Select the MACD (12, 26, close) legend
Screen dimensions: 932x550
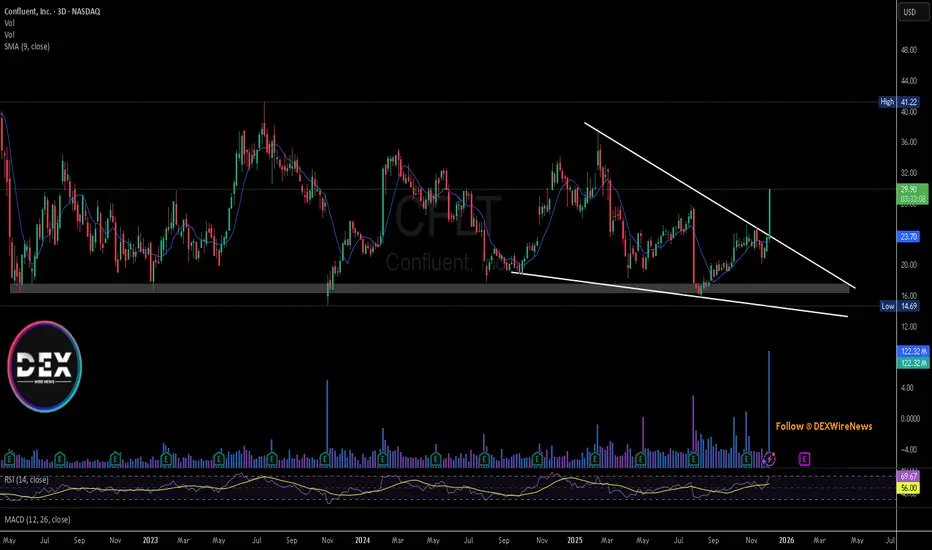tap(37, 520)
